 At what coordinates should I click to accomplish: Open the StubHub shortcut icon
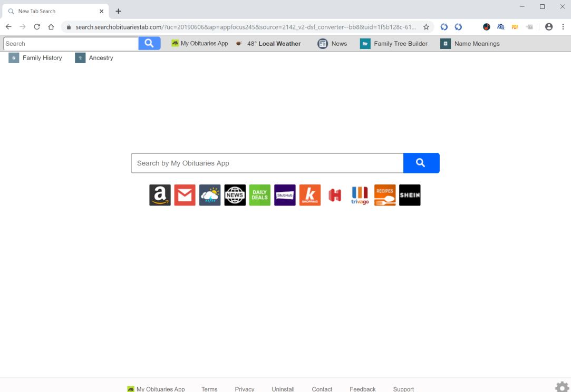click(285, 195)
